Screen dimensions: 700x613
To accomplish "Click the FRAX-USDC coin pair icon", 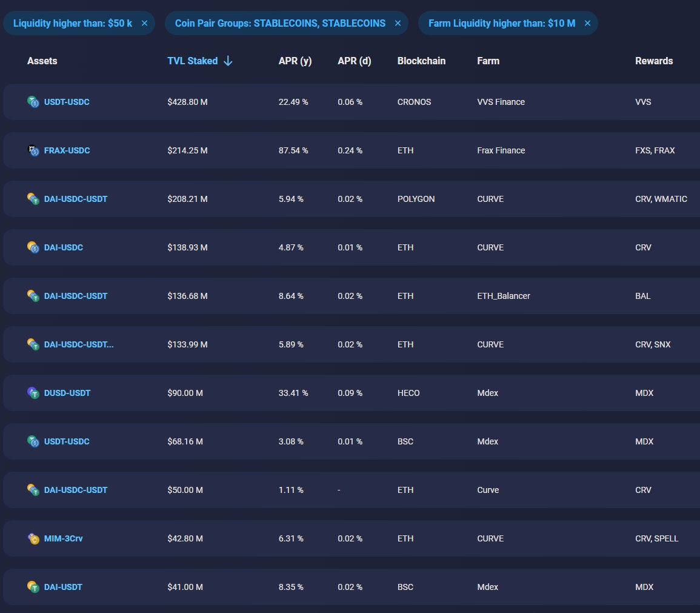I will click(33, 150).
